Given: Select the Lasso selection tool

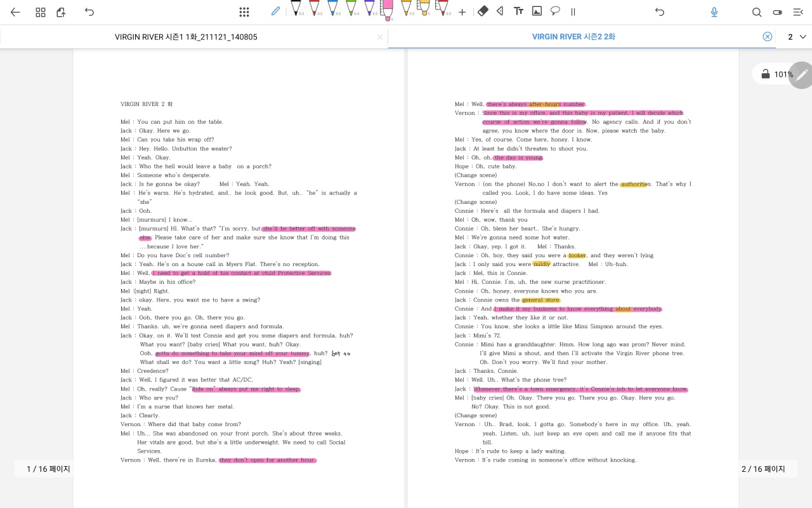Looking at the screenshot, I should point(555,11).
